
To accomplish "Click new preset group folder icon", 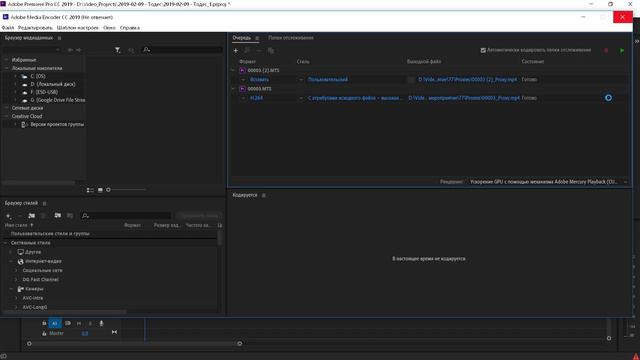I will pyautogui.click(x=31, y=216).
